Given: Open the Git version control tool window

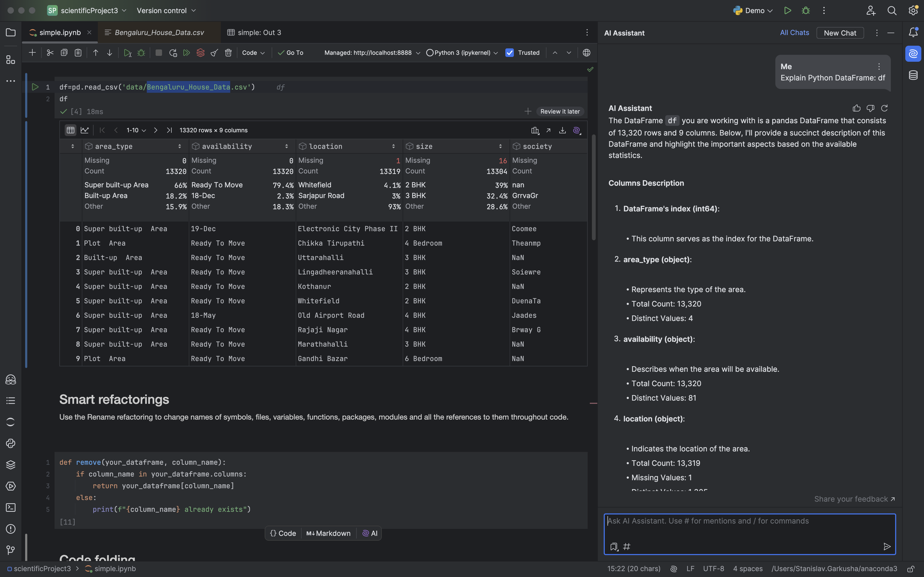Looking at the screenshot, I should click(11, 550).
